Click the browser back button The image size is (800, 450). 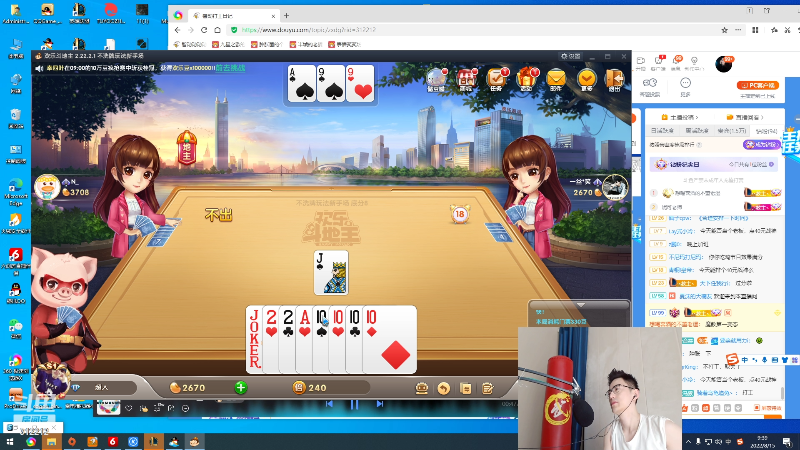coord(178,30)
